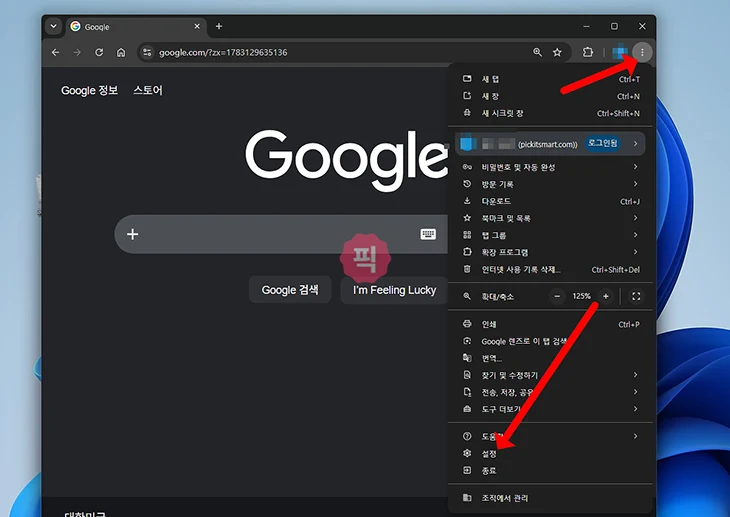Click the extensions puzzle icon in toolbar
The width and height of the screenshot is (730, 517).
[x=588, y=52]
